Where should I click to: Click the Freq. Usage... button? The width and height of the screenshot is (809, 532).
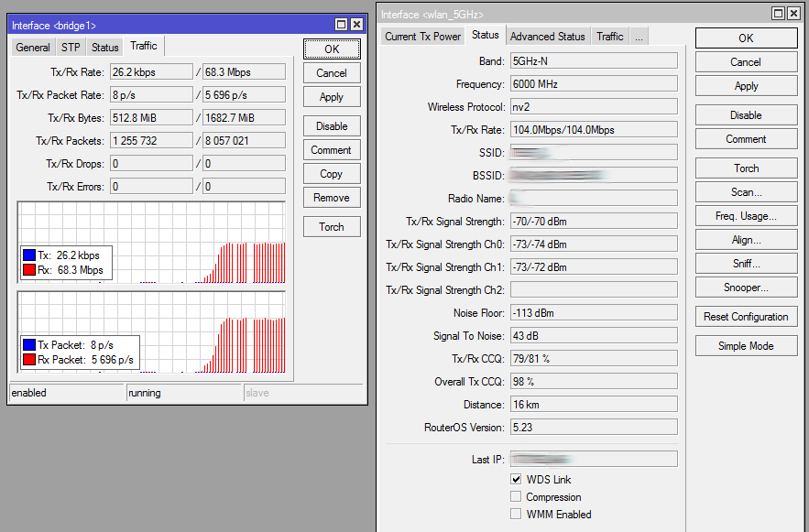[x=746, y=216]
